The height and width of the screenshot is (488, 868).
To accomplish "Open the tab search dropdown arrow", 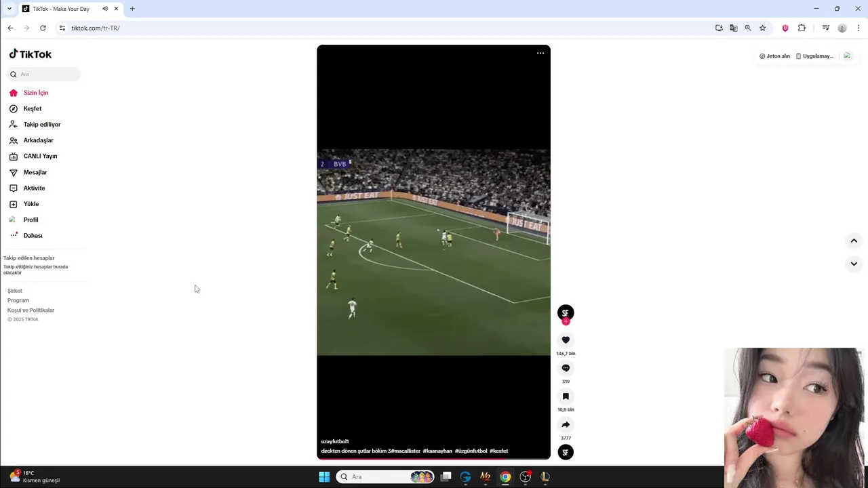I will 9,9.
